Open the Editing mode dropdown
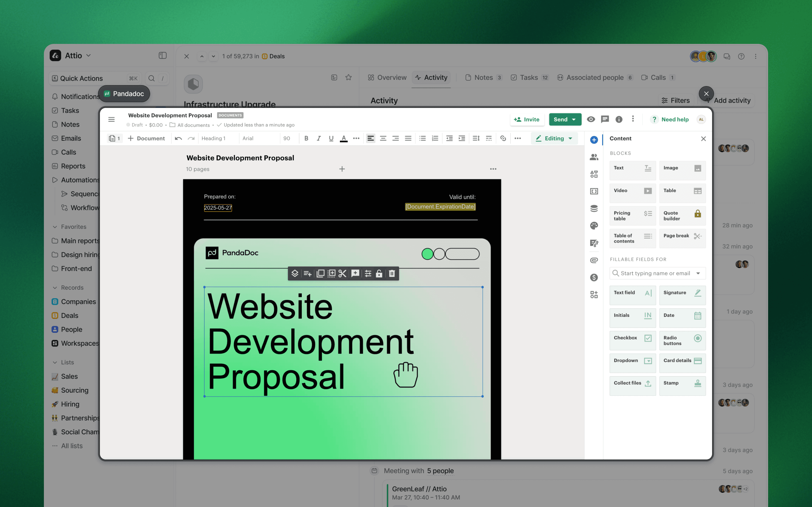The image size is (812, 507). (x=554, y=138)
